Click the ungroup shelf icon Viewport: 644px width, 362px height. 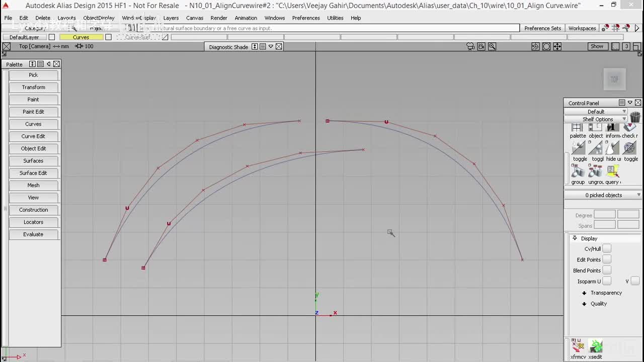click(x=595, y=171)
